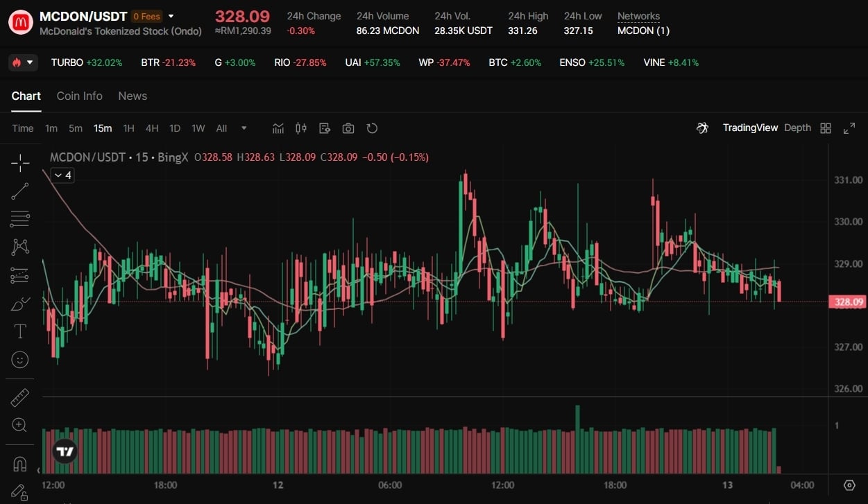This screenshot has height=504, width=868.
Task: Choose the text annotation tool
Action: point(20,331)
